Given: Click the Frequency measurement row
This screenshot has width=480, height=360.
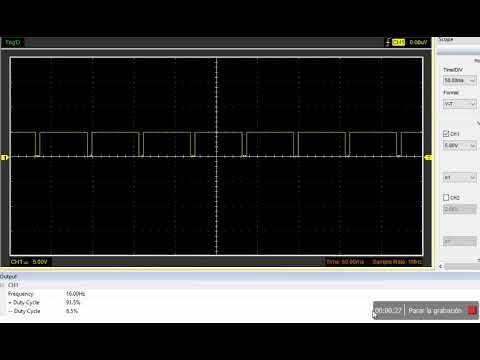Looking at the screenshot, I should tap(47, 294).
